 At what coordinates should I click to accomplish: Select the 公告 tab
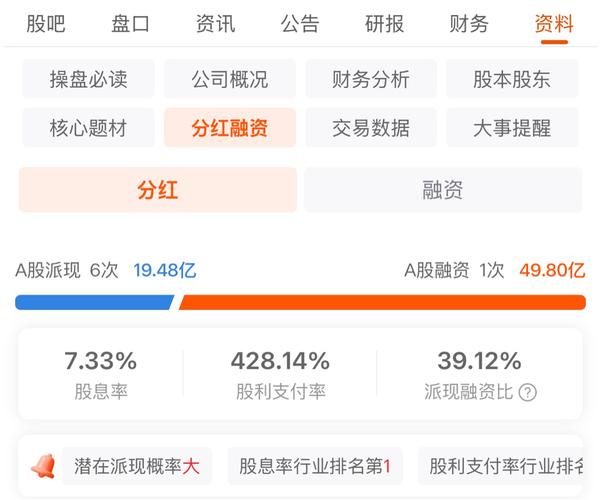[x=300, y=23]
